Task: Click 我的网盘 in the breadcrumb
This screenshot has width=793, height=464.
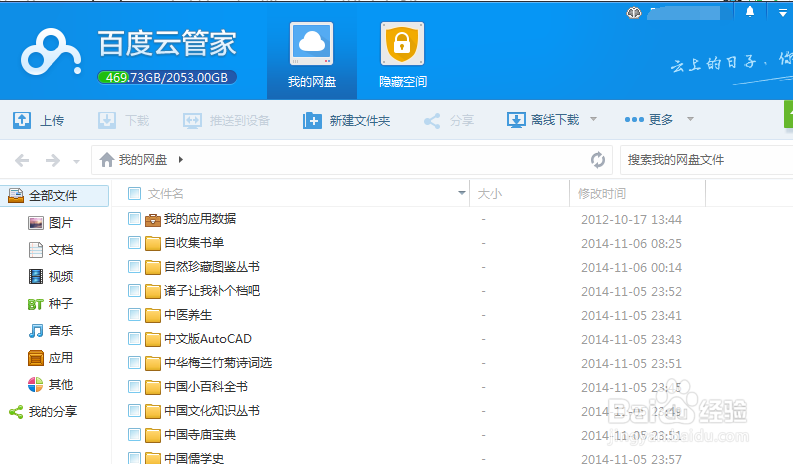Action: coord(143,160)
